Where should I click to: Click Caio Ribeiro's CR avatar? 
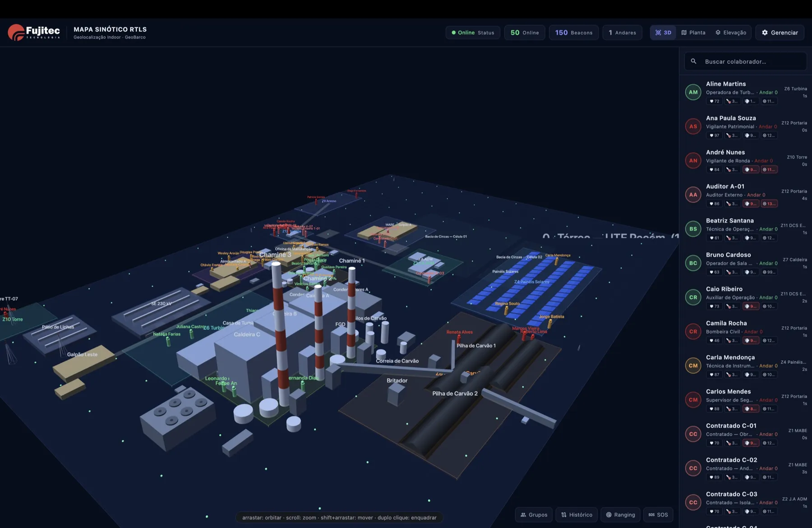click(x=693, y=297)
